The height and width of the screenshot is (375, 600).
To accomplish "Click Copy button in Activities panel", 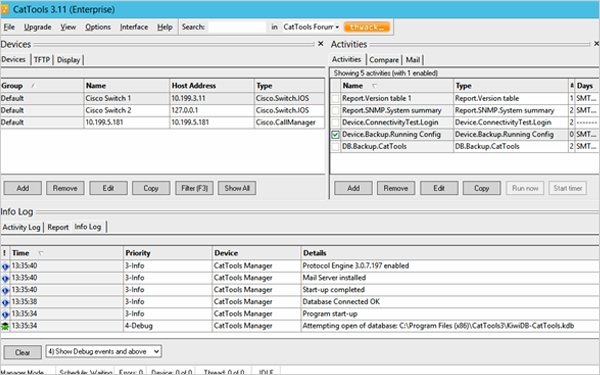I will 481,188.
